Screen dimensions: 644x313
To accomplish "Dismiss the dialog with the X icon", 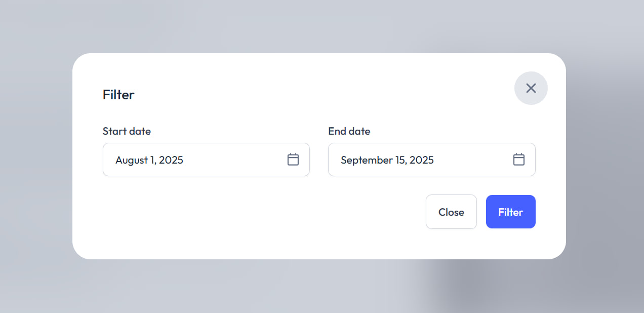I will [x=531, y=88].
